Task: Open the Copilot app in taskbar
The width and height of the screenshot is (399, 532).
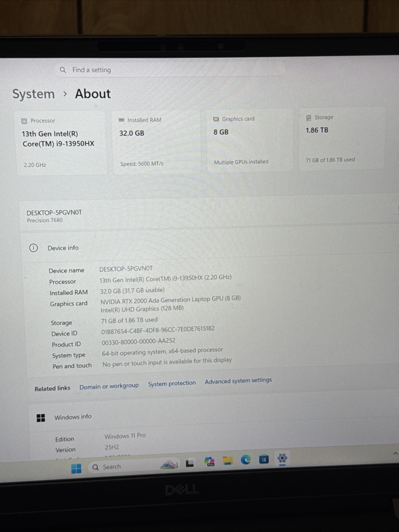Action: [209, 461]
